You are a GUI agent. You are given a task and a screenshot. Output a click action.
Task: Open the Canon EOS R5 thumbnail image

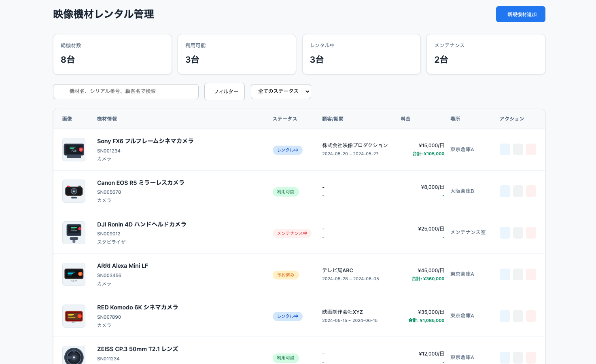point(74,191)
